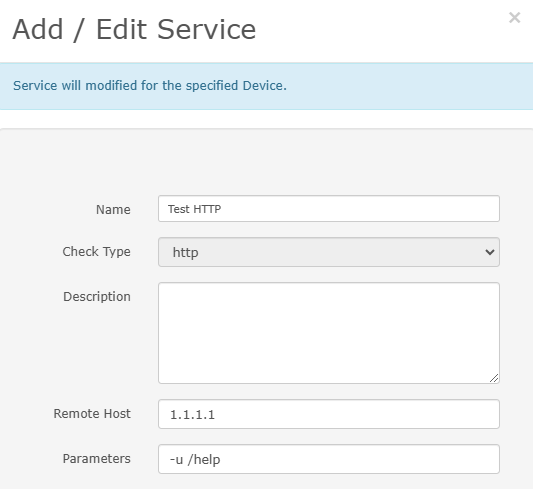Close the Add / Edit Service dialog
Image resolution: width=533 pixels, height=489 pixels.
[x=514, y=18]
